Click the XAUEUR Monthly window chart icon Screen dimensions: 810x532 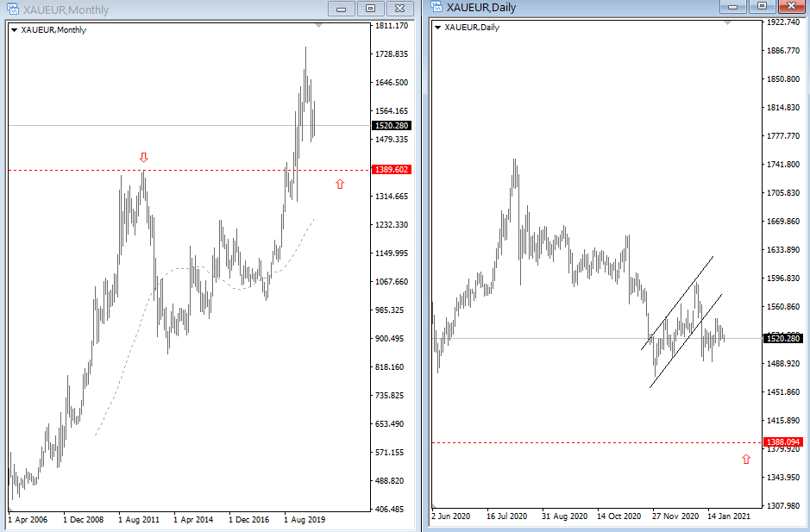(13, 9)
